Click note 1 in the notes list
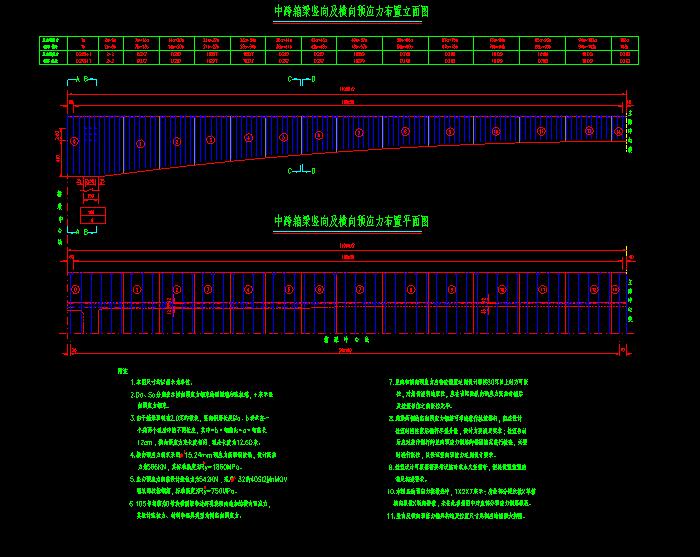The height and width of the screenshot is (557, 700). (x=162, y=382)
